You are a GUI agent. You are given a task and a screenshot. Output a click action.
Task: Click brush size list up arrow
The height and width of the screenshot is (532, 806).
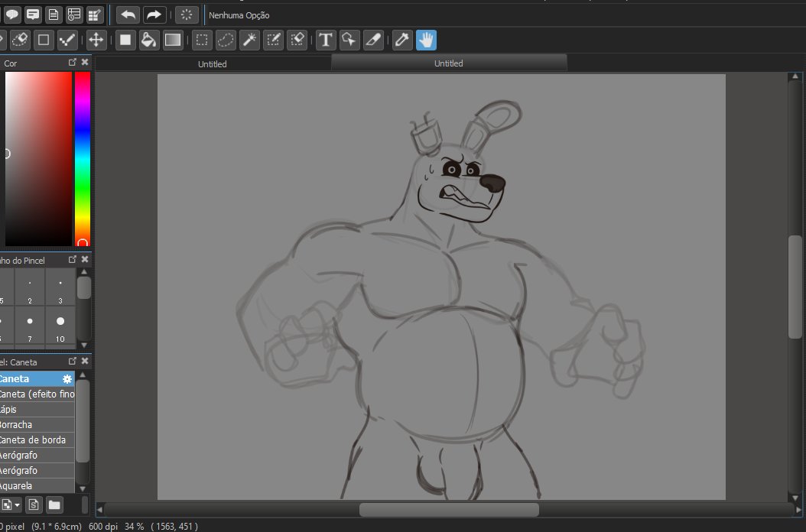[x=84, y=272]
